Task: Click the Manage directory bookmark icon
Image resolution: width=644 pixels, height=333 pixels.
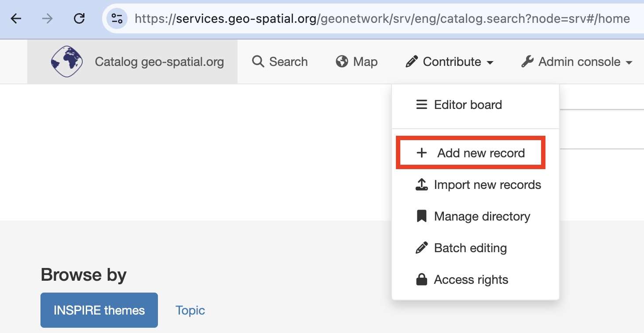Action: tap(421, 216)
